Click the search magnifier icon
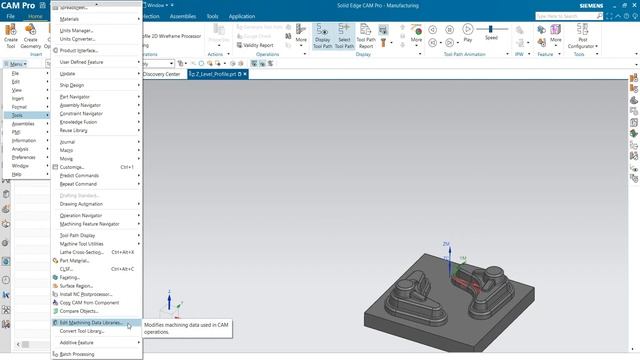The height and width of the screenshot is (360, 640). (599, 16)
